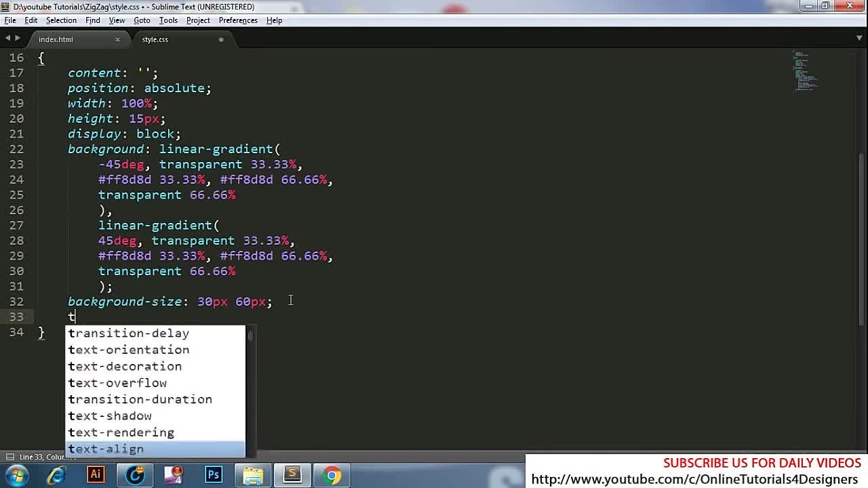
Task: Choose text-orientation from autocomplete list
Action: click(155, 350)
